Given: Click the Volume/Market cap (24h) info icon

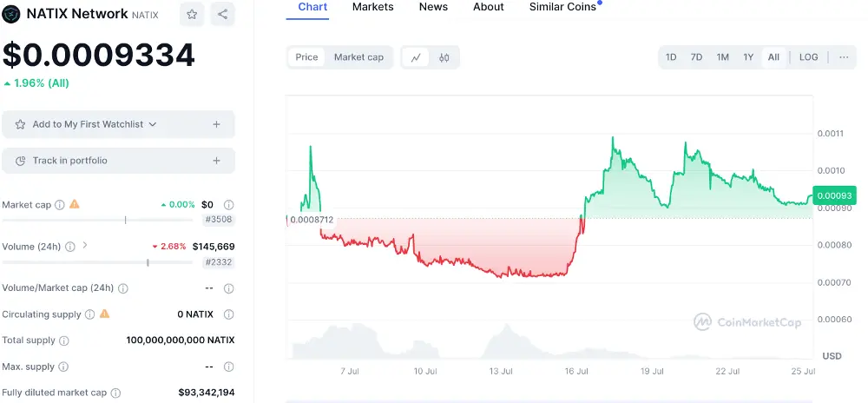Looking at the screenshot, I should point(123,288).
